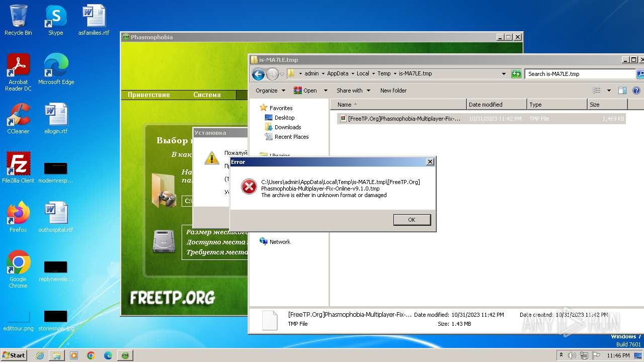
Task: Select the Phasmophobia-Multiplayer-Fix tmp file
Action: [x=482, y=119]
